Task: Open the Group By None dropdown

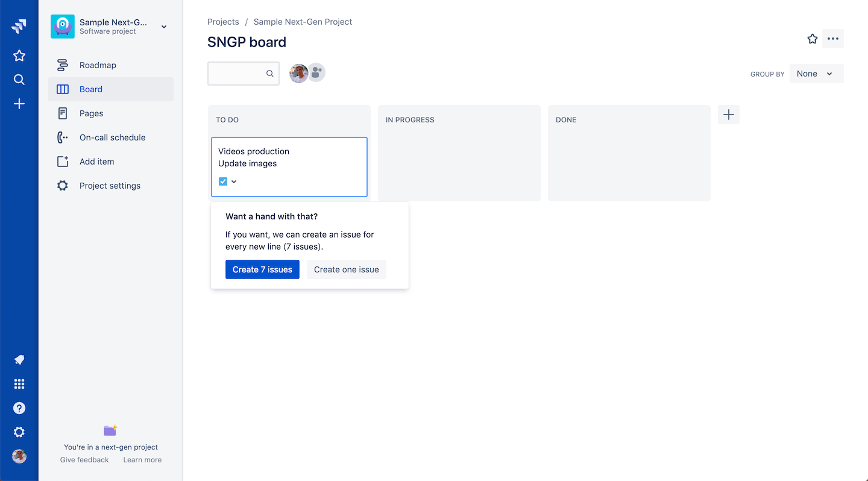Action: point(816,74)
